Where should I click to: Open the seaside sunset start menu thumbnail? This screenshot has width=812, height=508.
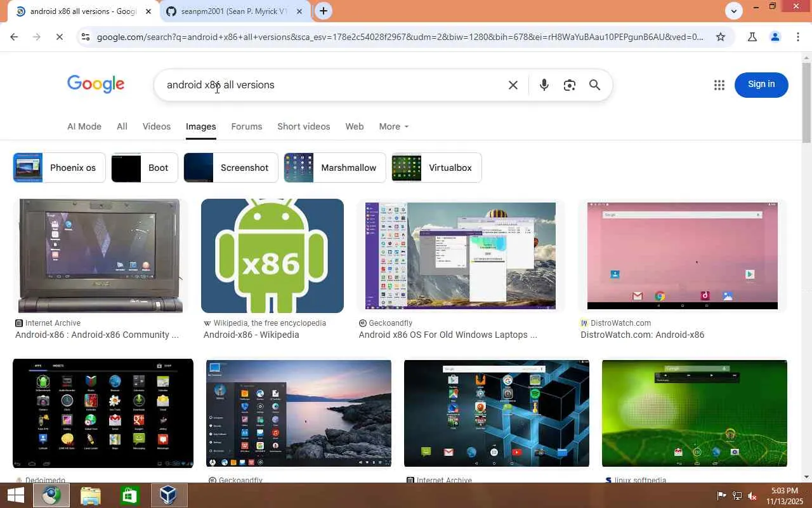(299, 413)
